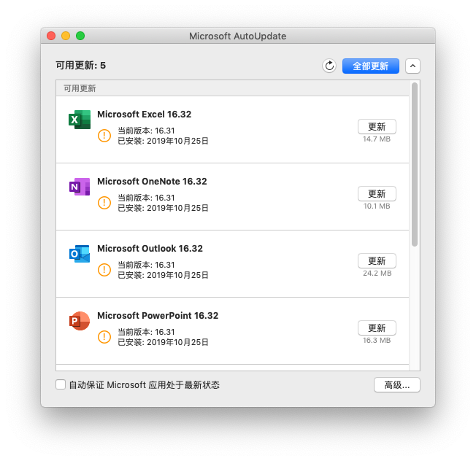The image size is (476, 461).
Task: Select the Microsoft Outlook 16.32 title
Action: (x=150, y=249)
